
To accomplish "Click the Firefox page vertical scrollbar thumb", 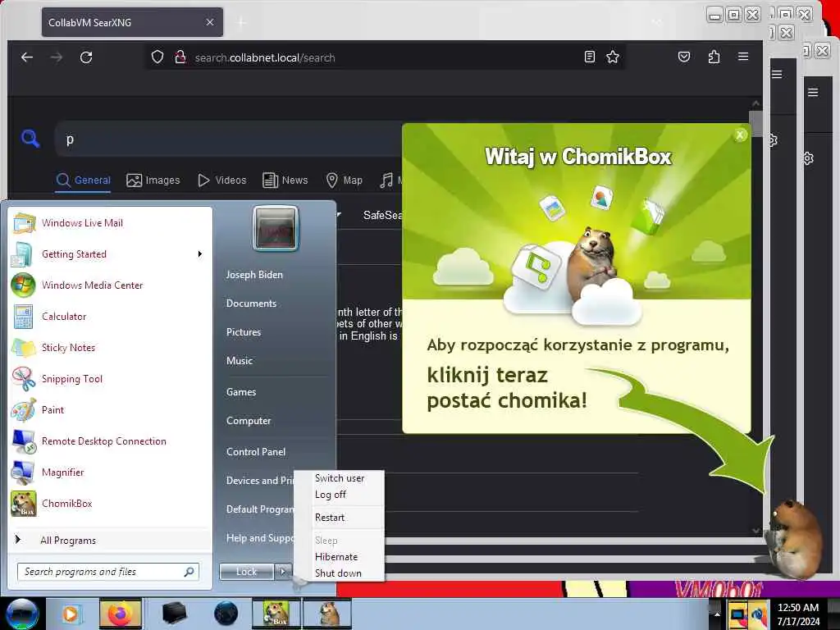I will [756, 125].
